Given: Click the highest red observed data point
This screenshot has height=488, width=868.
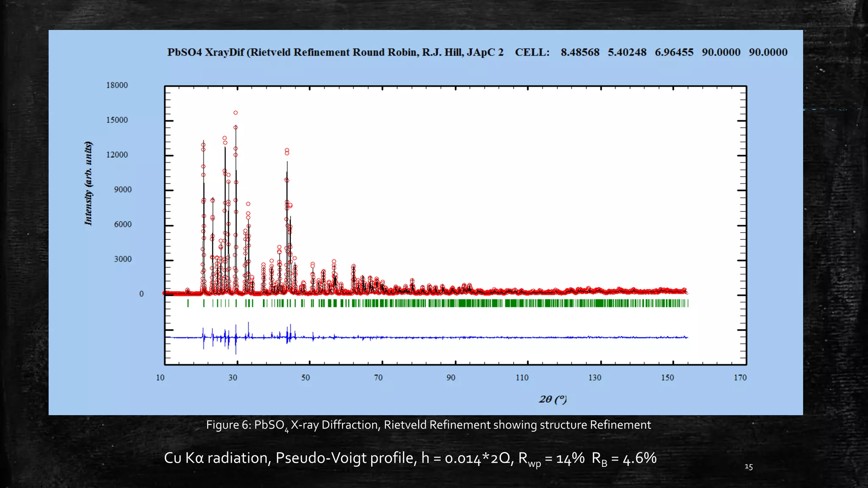Looking at the screenshot, I should click(x=236, y=113).
